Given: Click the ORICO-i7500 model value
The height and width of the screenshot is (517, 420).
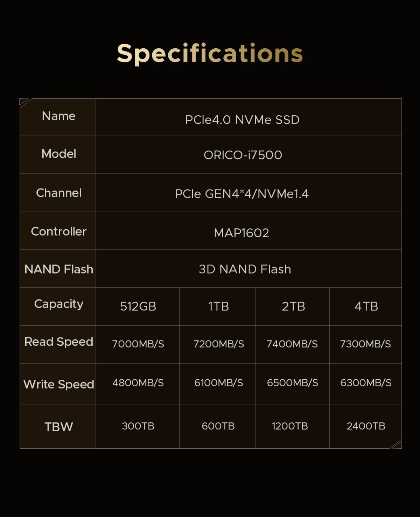Looking at the screenshot, I should tap(243, 155).
